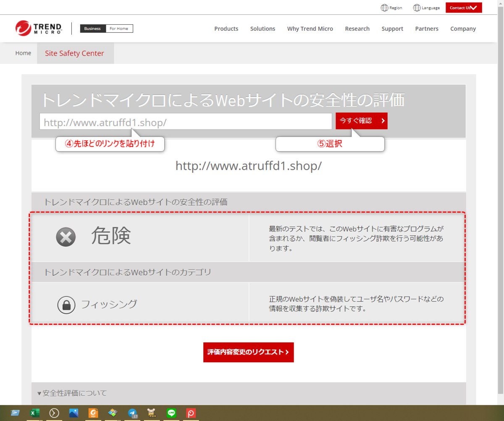This screenshot has width=504, height=421.
Task: Click the URL input field
Action: pos(186,121)
